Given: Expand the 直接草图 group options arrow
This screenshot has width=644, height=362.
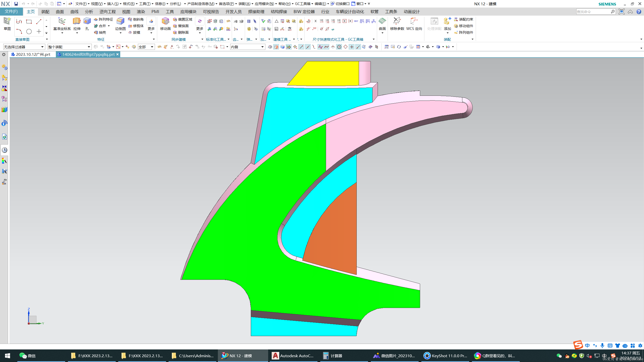Looking at the screenshot, I should [x=47, y=39].
